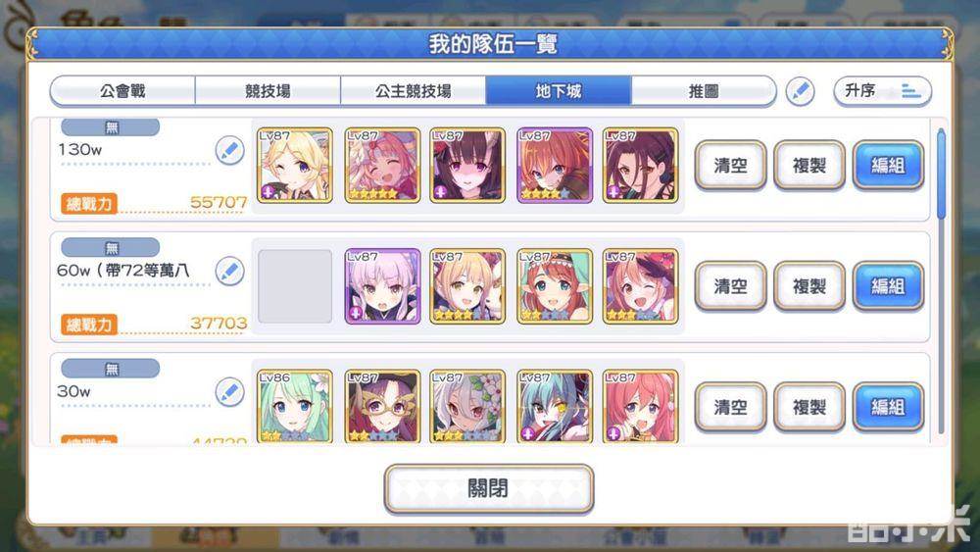Switch to the 公會戰 tab

click(x=122, y=91)
